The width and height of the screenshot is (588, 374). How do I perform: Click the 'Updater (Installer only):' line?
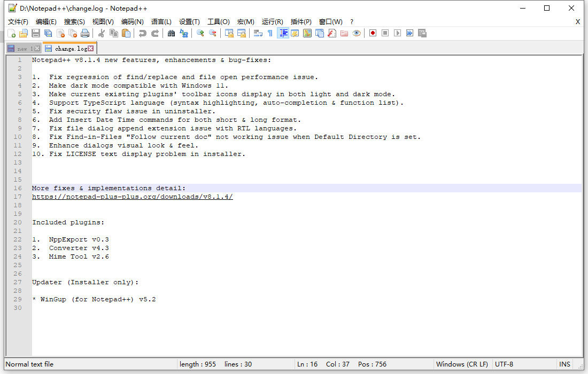pos(85,283)
